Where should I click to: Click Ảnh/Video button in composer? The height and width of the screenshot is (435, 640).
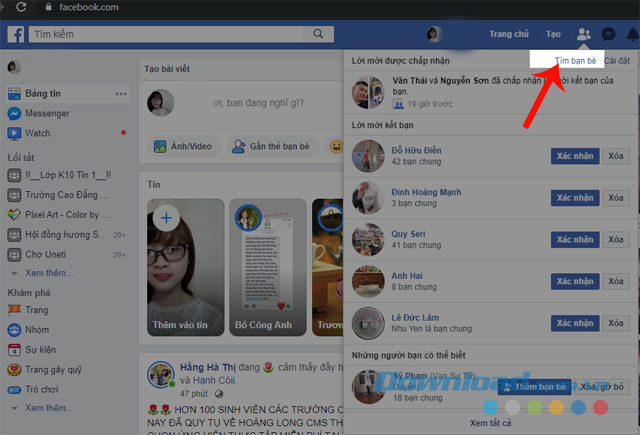point(182,146)
